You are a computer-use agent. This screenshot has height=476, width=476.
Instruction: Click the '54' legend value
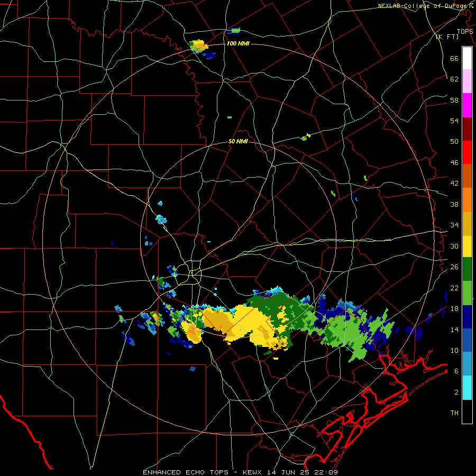[454, 121]
